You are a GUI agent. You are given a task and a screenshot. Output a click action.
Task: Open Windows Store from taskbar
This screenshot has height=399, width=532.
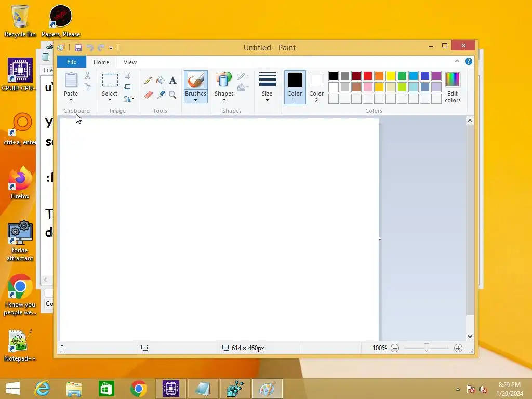pos(106,389)
